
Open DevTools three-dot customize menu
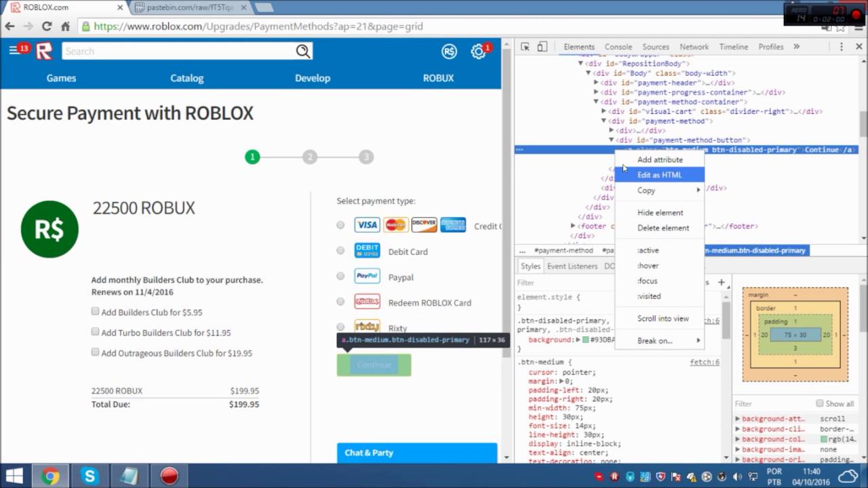point(842,47)
